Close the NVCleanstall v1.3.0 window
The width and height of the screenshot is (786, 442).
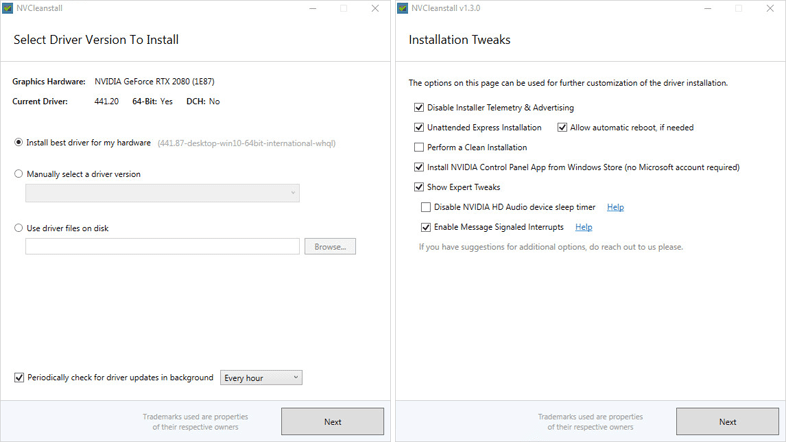pos(770,9)
